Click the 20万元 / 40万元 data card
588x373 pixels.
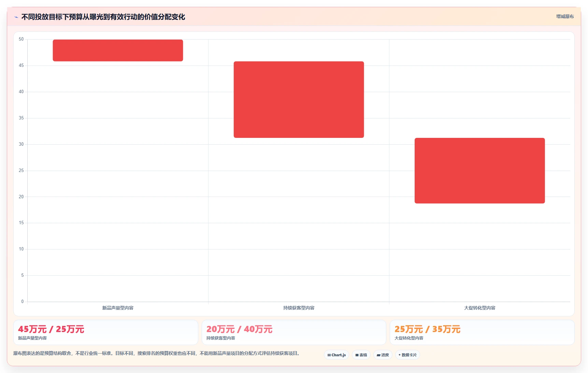[294, 332]
